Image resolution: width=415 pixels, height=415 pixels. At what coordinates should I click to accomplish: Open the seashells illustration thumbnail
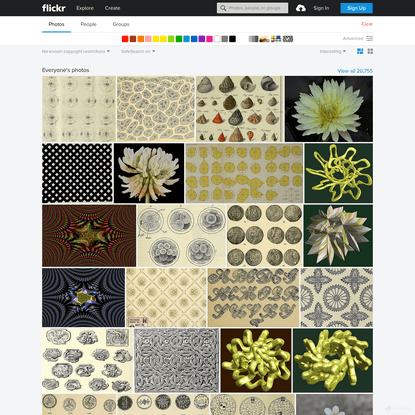pos(239,109)
